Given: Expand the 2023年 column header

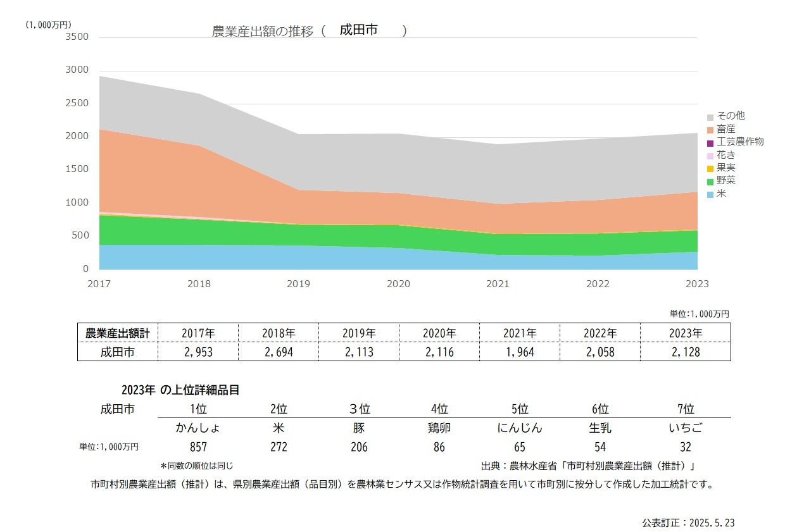Looking at the screenshot, I should point(685,332).
